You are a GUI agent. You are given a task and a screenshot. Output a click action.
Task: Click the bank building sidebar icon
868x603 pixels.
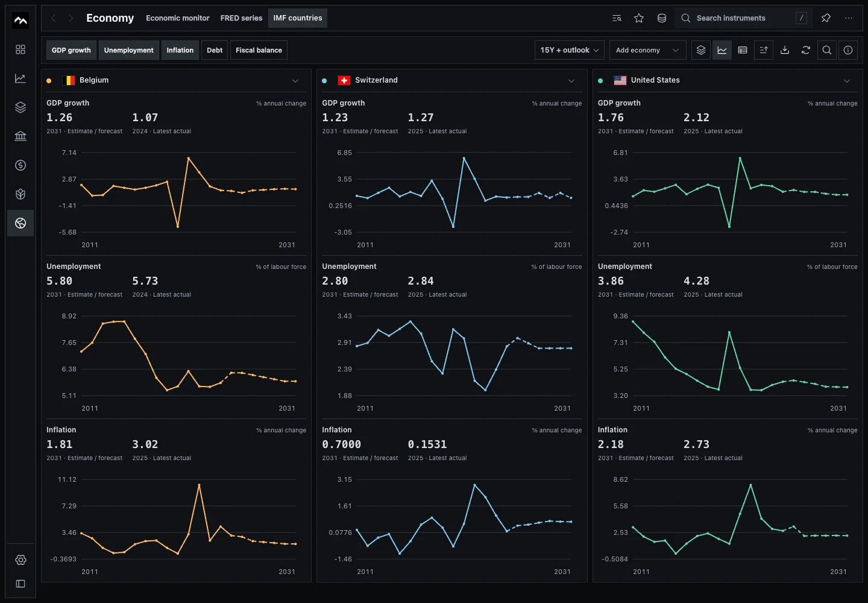20,136
